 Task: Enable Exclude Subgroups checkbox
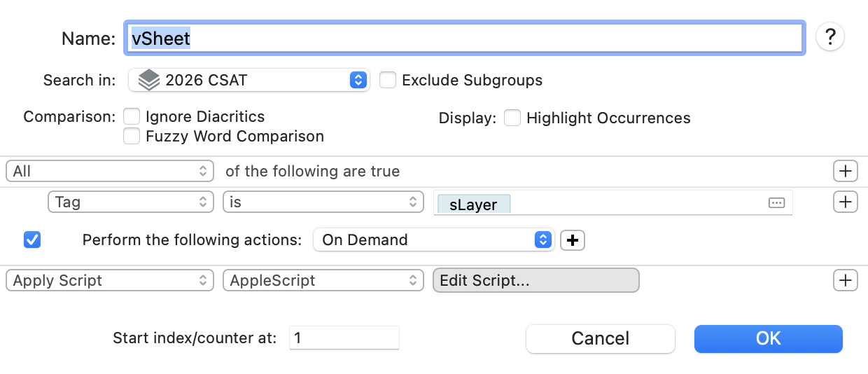[x=388, y=80]
